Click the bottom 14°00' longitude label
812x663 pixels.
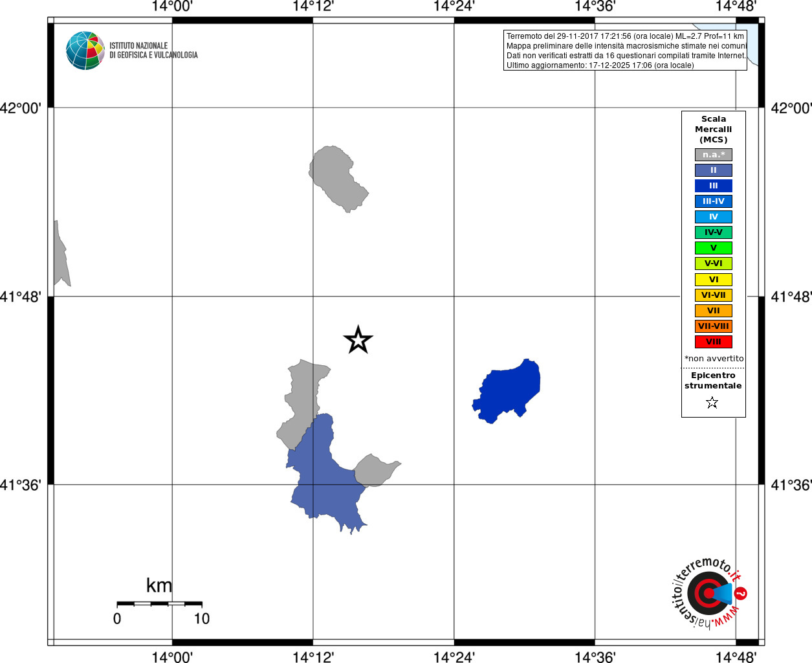172,657
